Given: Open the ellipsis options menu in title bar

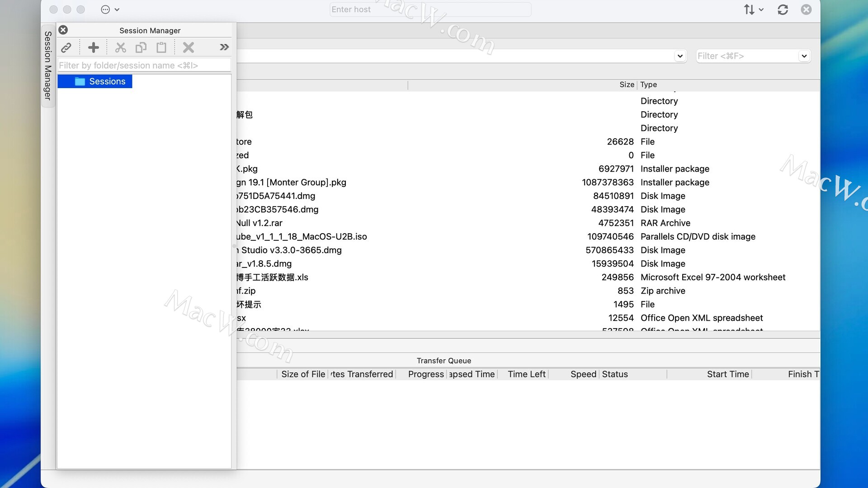Looking at the screenshot, I should (110, 9).
